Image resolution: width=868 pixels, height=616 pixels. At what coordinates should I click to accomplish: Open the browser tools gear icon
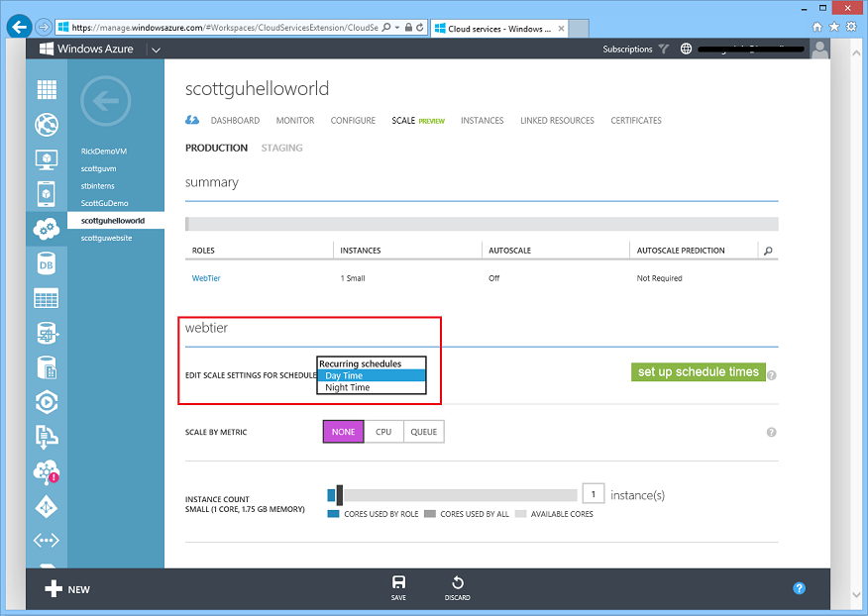click(x=851, y=27)
